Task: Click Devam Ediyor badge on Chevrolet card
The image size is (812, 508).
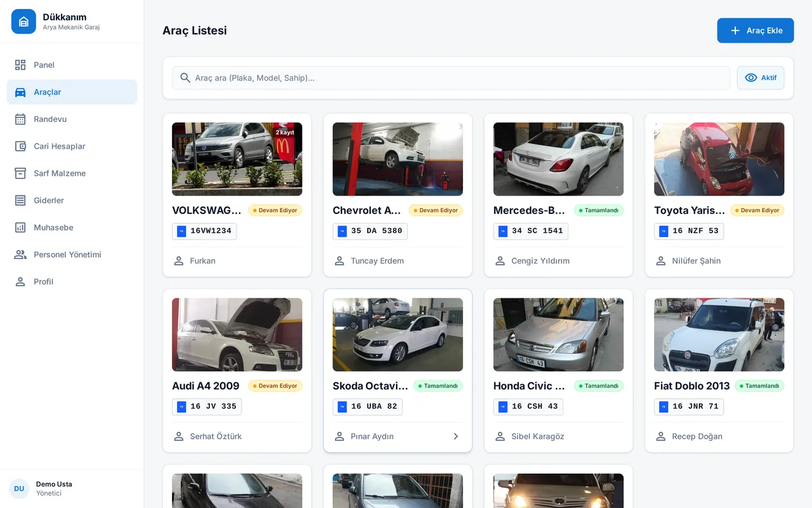Action: click(x=436, y=210)
